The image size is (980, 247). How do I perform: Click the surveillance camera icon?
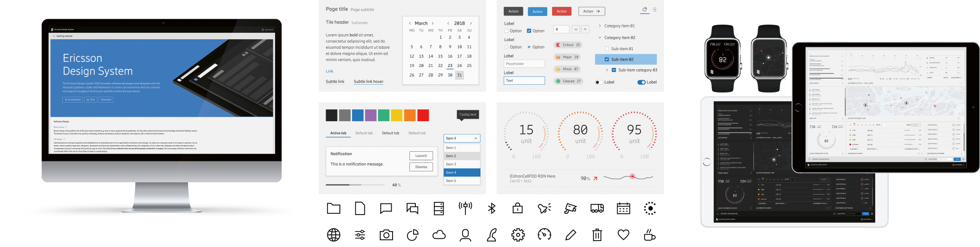click(570, 208)
